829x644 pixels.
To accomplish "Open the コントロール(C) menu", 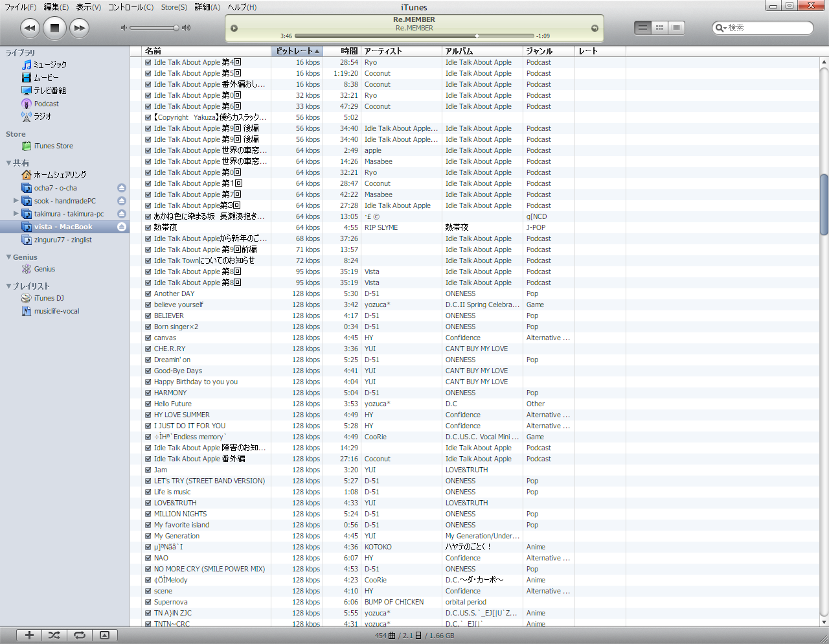I will click(x=131, y=7).
